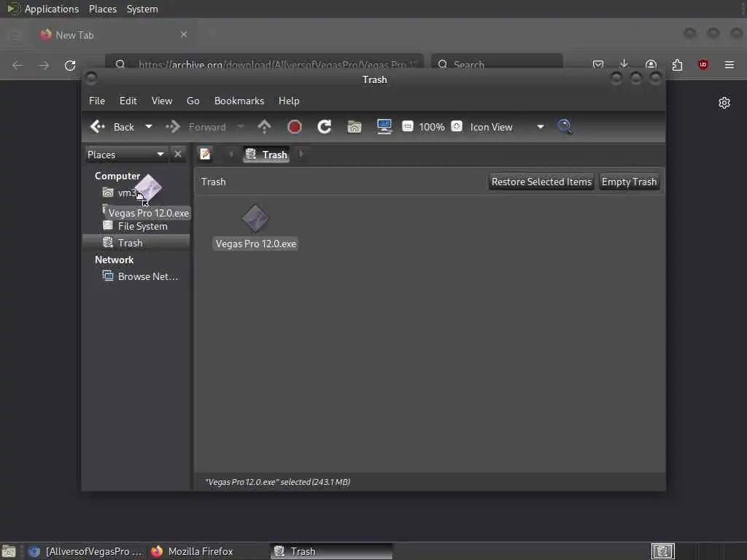This screenshot has height=560, width=747.
Task: Open the Help menu
Action: tap(289, 101)
